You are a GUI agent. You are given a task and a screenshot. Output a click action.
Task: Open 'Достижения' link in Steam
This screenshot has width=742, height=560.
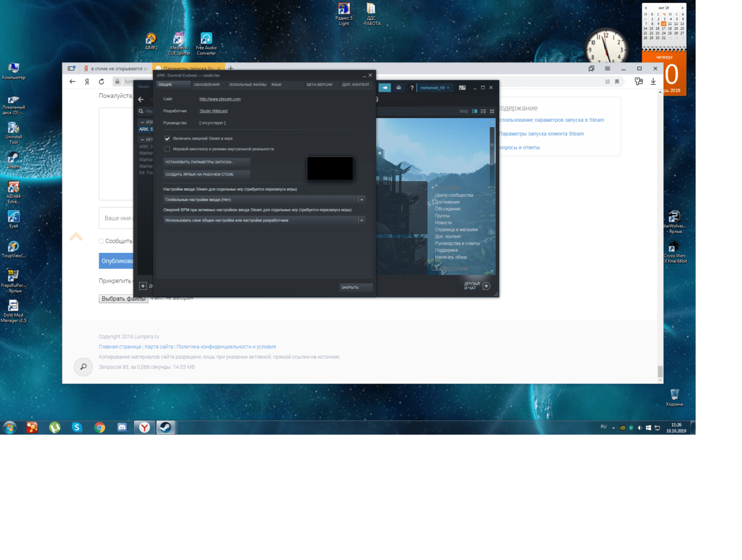448,202
